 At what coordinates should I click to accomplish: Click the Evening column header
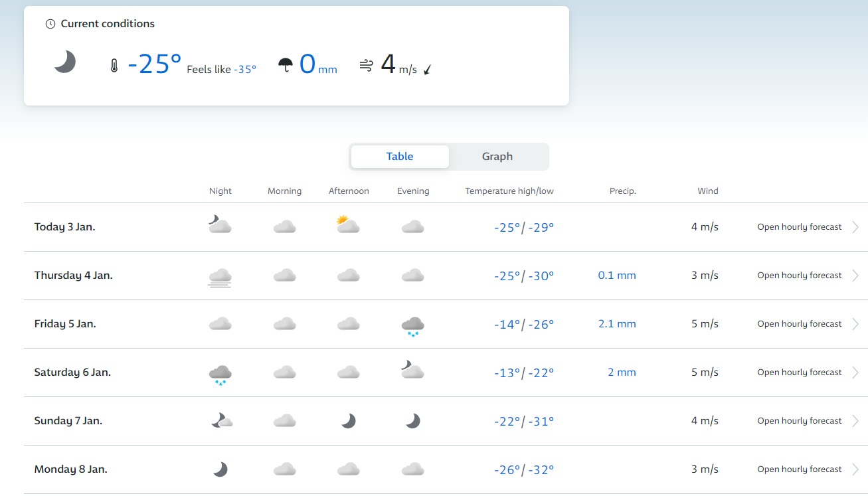[413, 191]
